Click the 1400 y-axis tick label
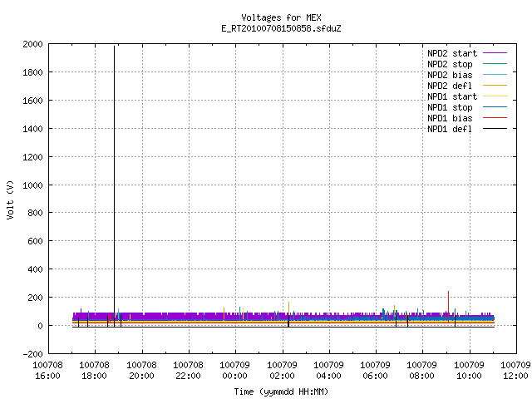The image size is (532, 399). pyautogui.click(x=32, y=129)
